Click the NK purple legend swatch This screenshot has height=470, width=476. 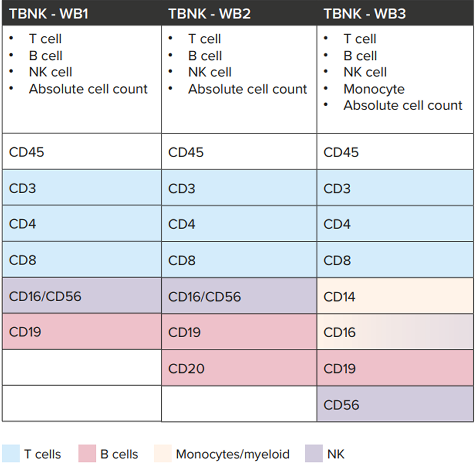click(314, 454)
